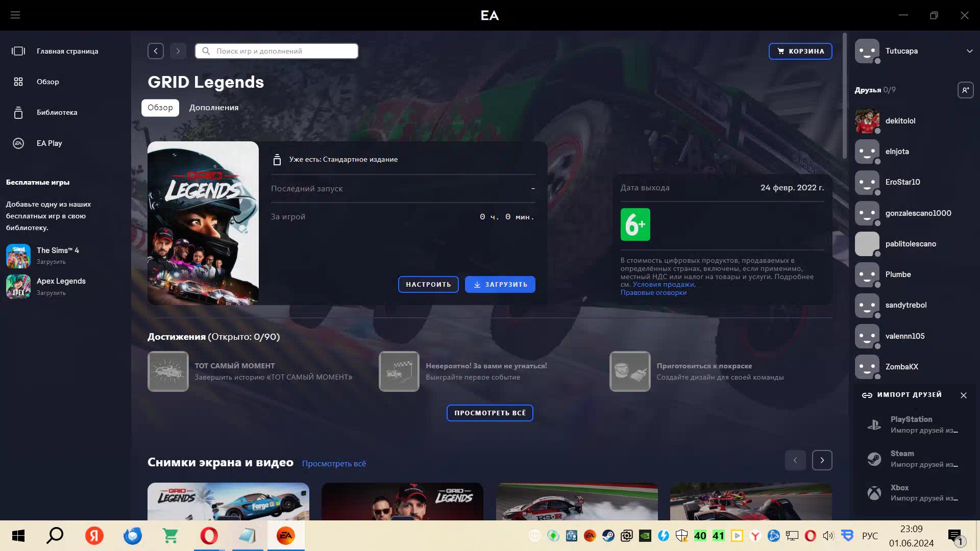This screenshot has width=980, height=551.
Task: Open The Sims 4 free game
Action: (x=43, y=256)
